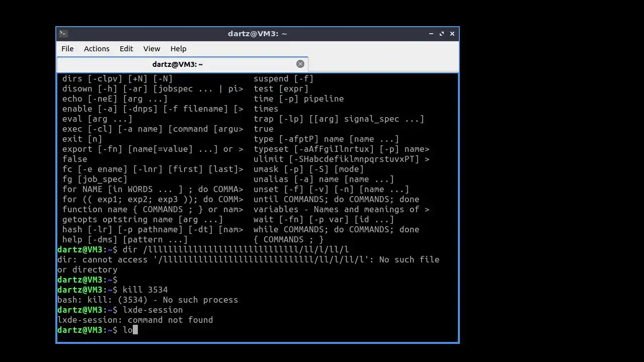
Task: Click the 'ulimit [-SHabcdefiklmnpqrstuvxPT]' entry
Action: coord(342,159)
